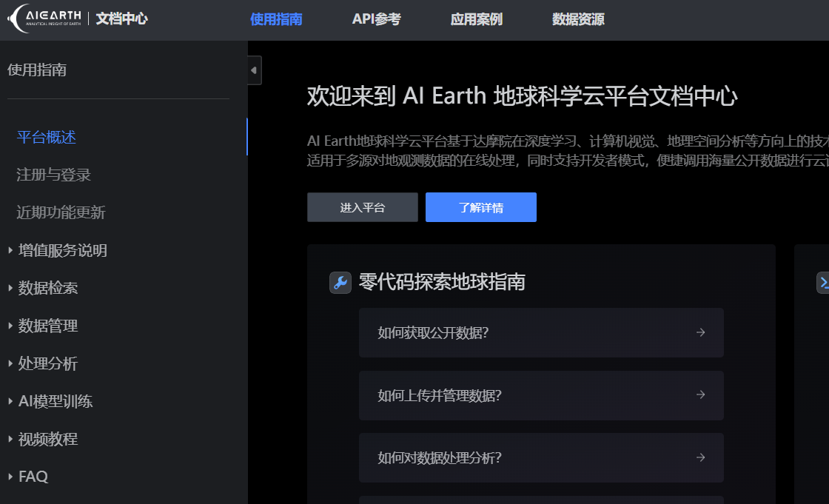Image resolution: width=829 pixels, height=504 pixels.
Task: Click the arrow icon on 如何上传并管理数据 row
Action: click(x=700, y=394)
